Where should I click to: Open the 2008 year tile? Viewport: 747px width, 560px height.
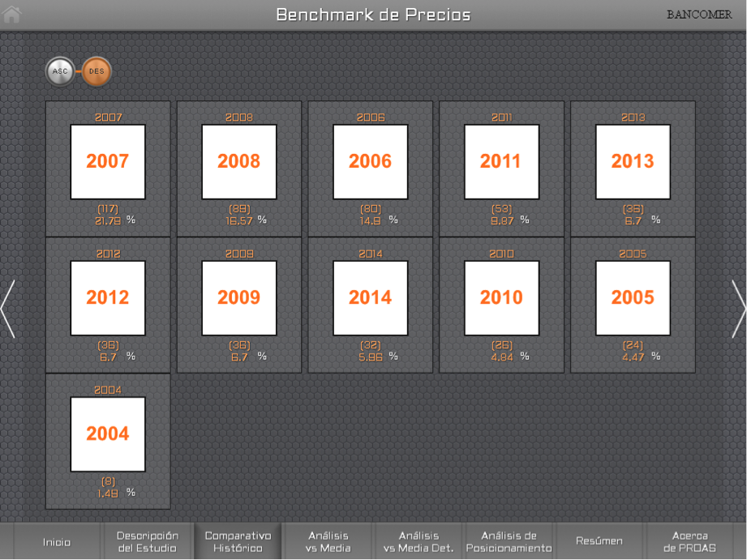pos(239,162)
